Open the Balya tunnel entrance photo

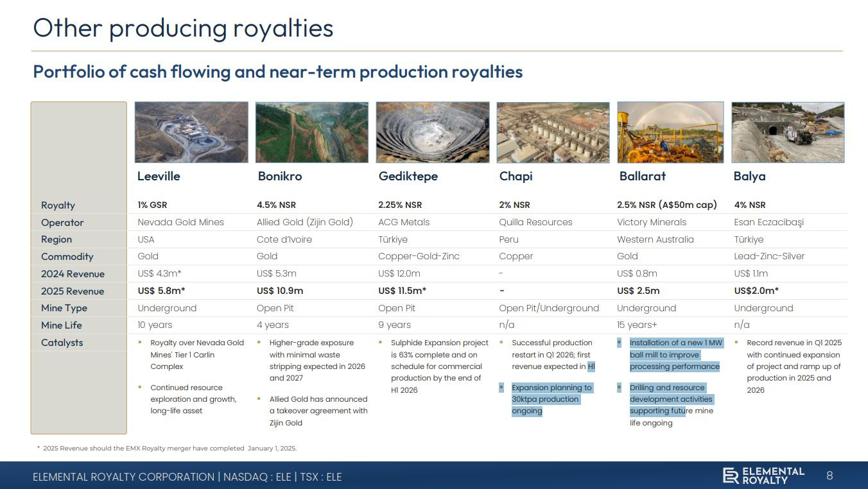click(788, 132)
